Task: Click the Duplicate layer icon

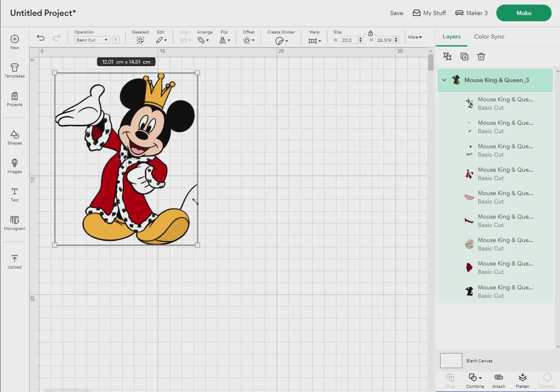Action: (464, 57)
